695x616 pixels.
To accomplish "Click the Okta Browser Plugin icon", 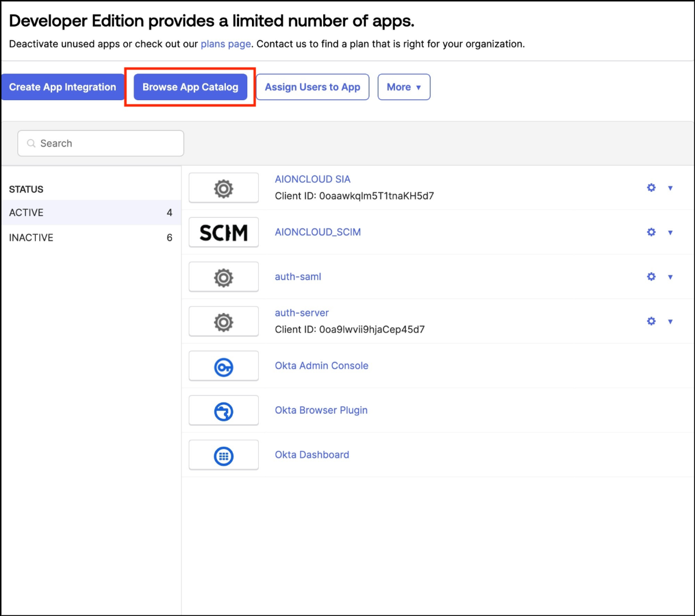I will tap(224, 411).
